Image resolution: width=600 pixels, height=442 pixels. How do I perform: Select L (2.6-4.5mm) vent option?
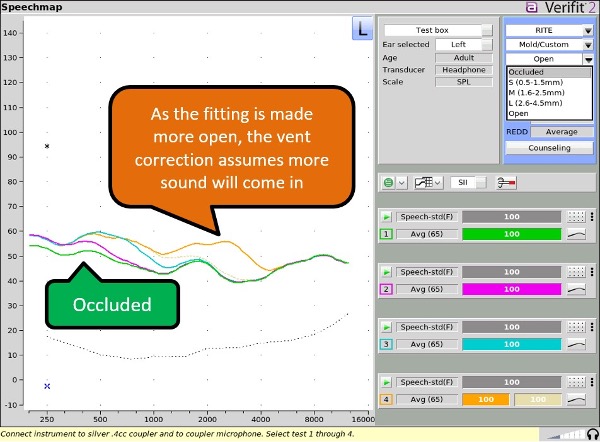pyautogui.click(x=549, y=103)
